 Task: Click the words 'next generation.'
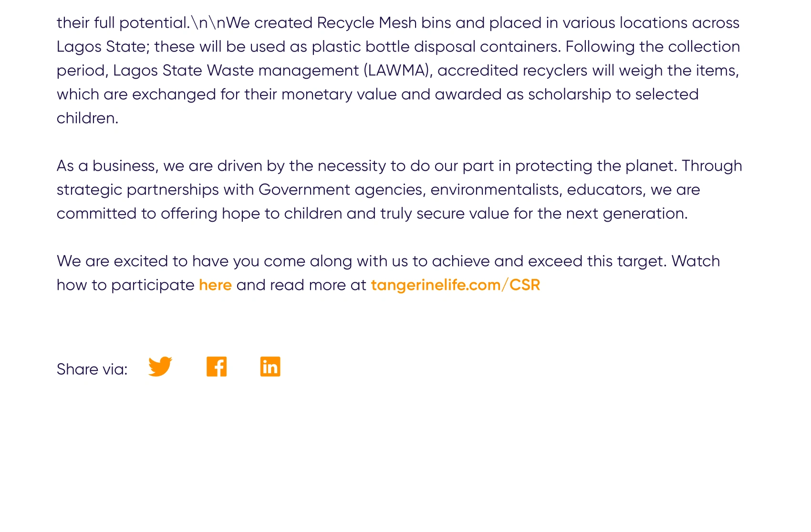point(627,214)
